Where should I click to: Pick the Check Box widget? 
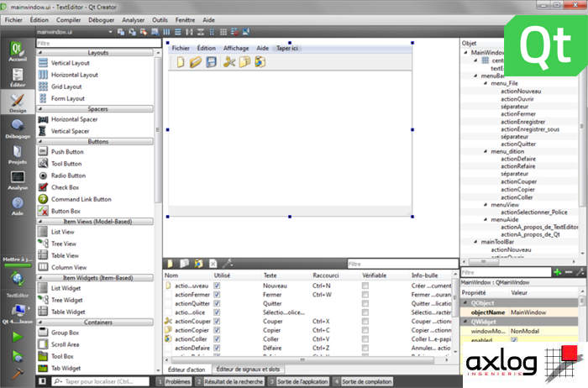tap(65, 187)
